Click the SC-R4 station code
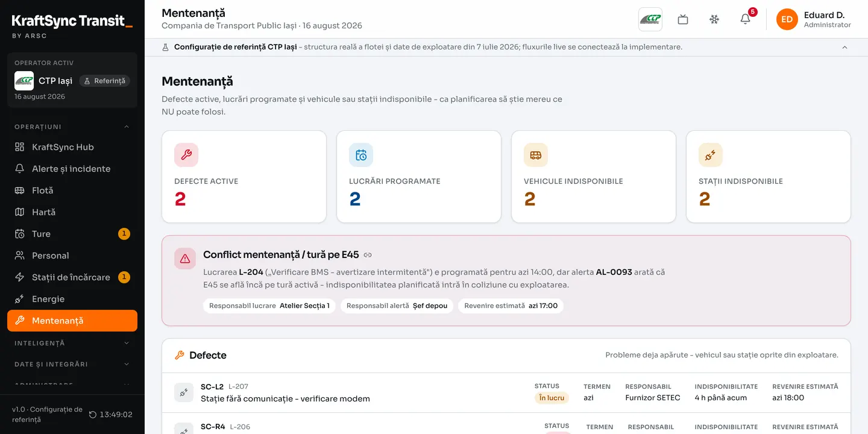 pyautogui.click(x=213, y=427)
